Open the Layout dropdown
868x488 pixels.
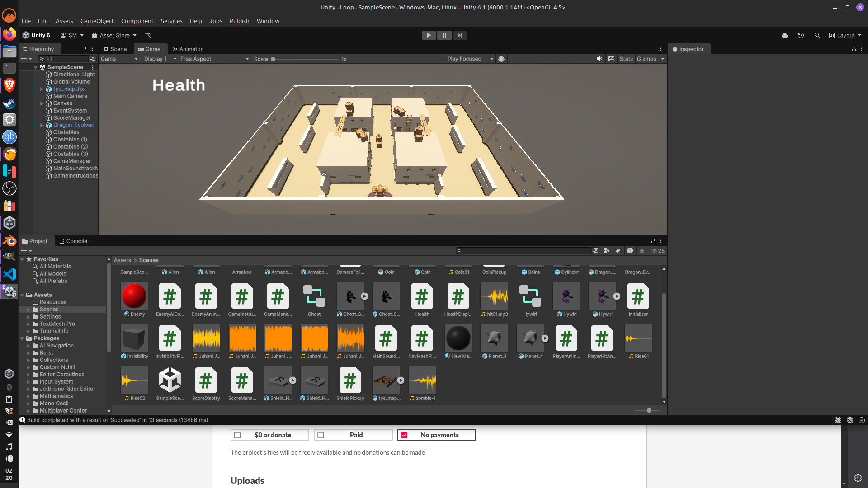point(845,35)
